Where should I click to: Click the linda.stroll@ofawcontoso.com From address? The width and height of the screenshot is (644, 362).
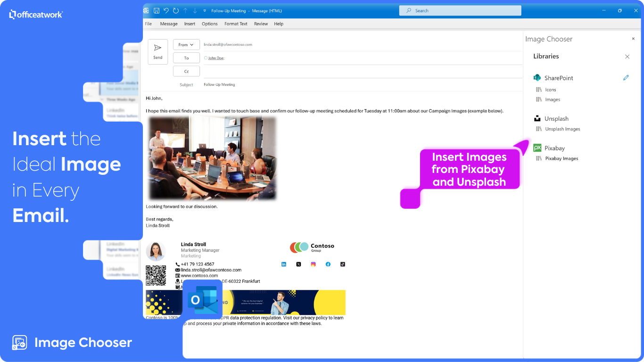(x=228, y=45)
